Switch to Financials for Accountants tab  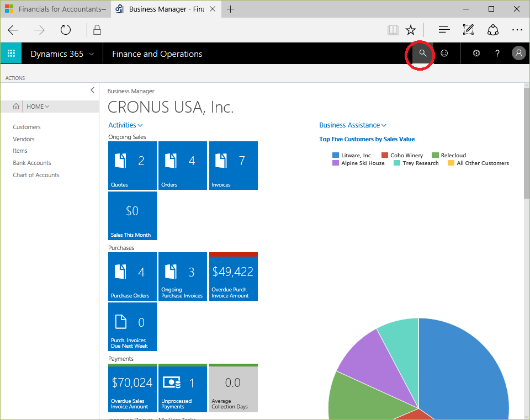pyautogui.click(x=56, y=9)
